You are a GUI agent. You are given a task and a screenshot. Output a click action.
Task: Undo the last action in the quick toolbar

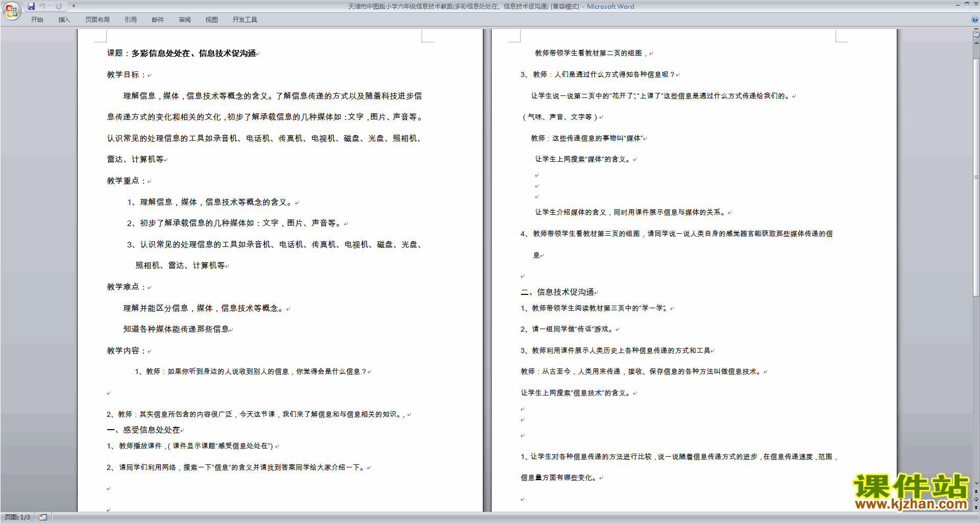point(42,6)
